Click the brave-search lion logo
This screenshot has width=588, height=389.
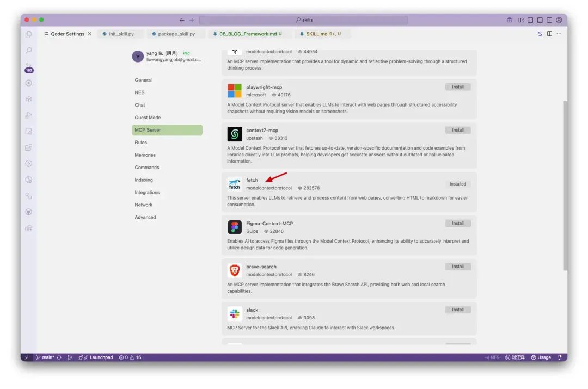tap(234, 270)
